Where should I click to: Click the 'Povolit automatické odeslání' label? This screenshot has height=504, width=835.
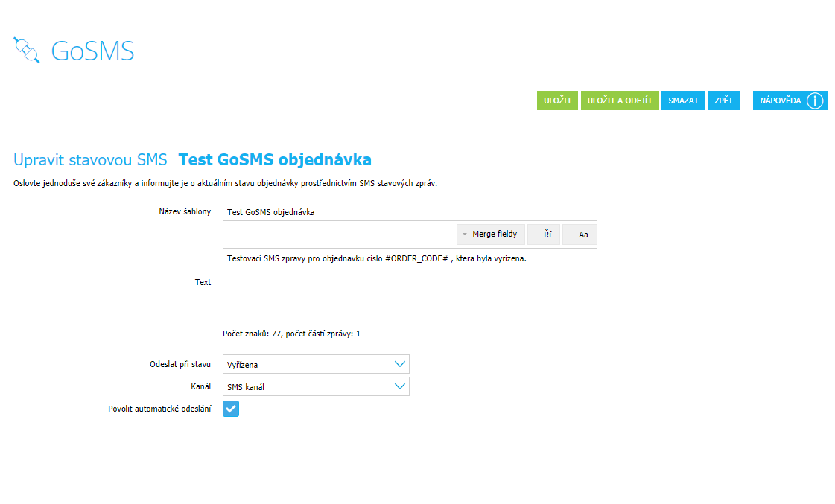click(x=159, y=409)
